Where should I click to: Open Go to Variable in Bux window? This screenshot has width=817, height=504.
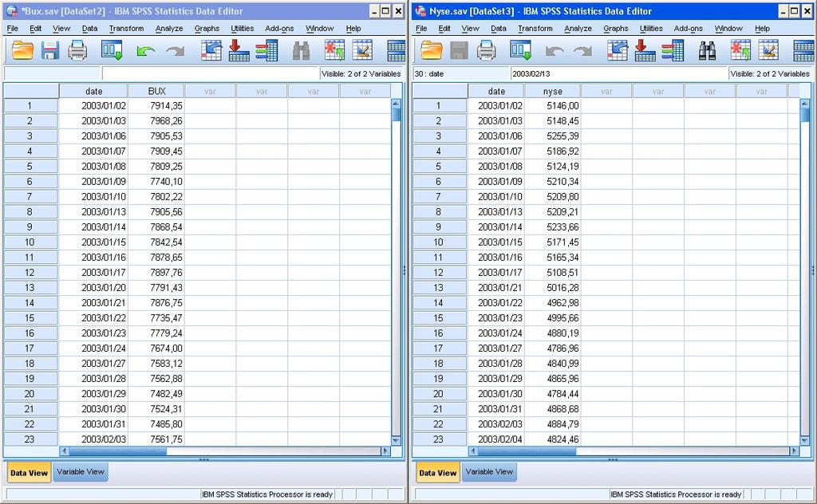239,50
